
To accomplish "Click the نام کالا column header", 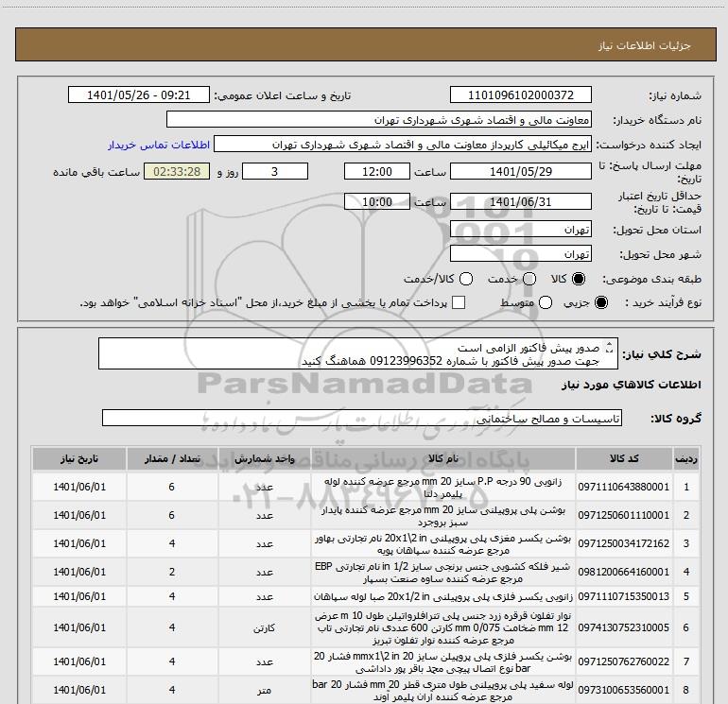I will point(443,459).
